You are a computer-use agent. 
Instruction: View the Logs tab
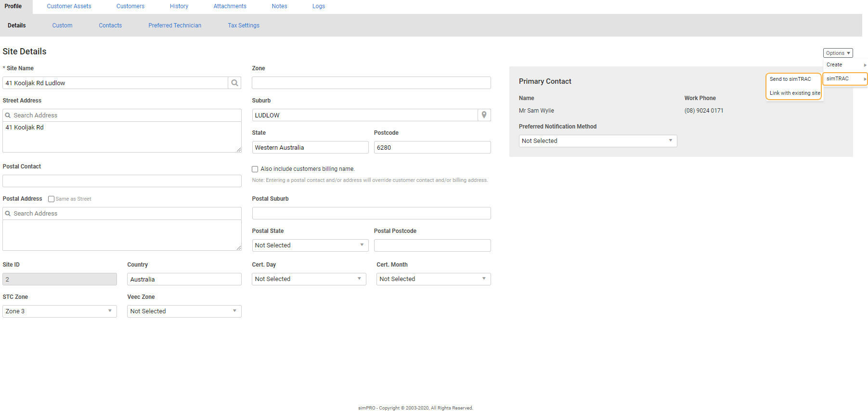[319, 6]
